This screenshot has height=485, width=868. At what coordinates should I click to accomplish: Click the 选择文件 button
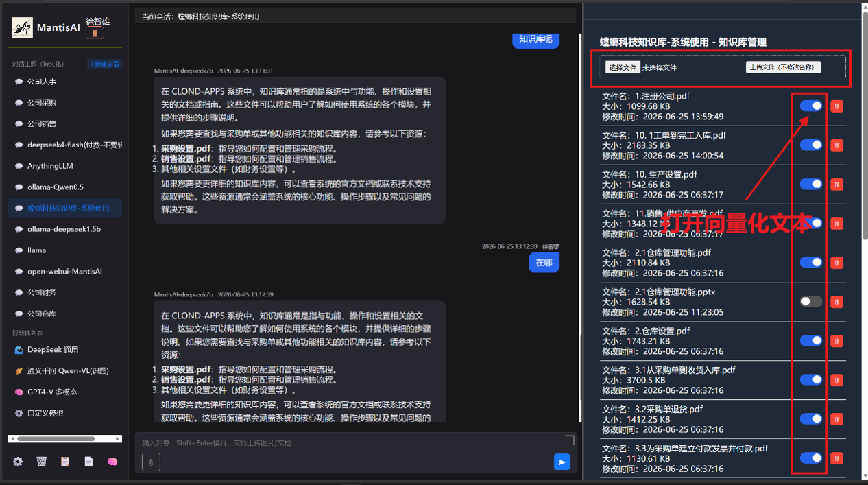(x=623, y=67)
